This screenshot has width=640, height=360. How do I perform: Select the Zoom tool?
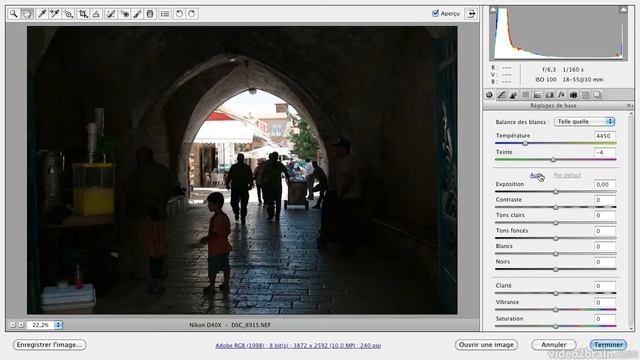coord(13,14)
